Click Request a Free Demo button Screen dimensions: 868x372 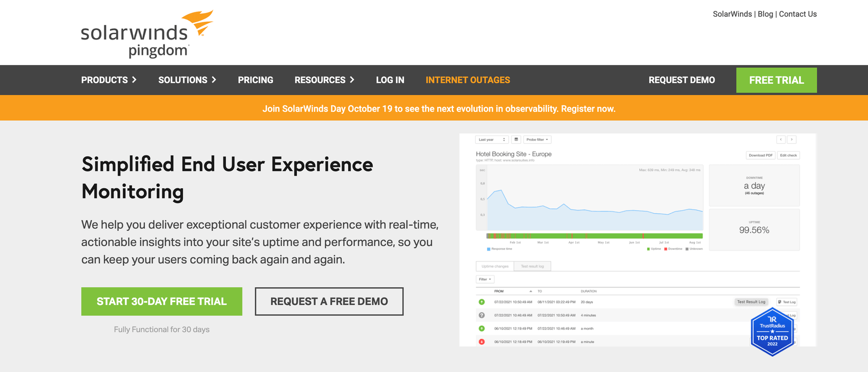tap(329, 302)
